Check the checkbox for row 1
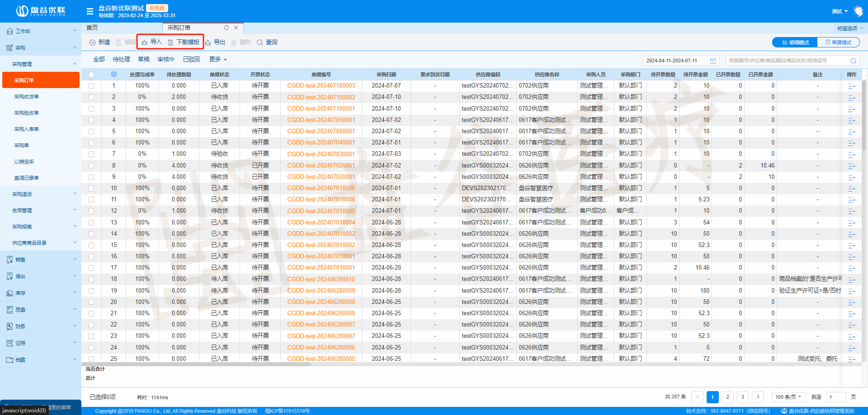Image resolution: width=868 pixels, height=415 pixels. click(x=91, y=86)
